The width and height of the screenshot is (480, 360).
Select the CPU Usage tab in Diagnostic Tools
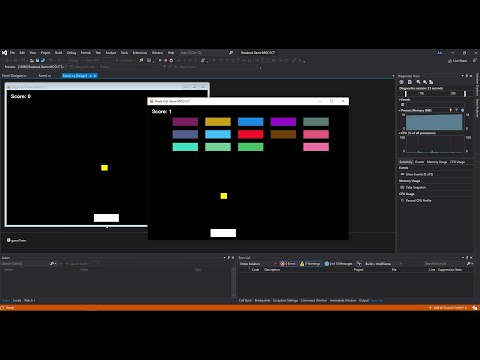coord(457,162)
